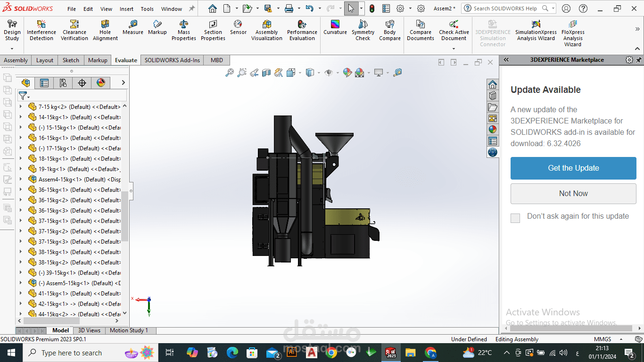Expand 7-15 kg<2> tree node
This screenshot has height=362, width=644.
pos(20,107)
